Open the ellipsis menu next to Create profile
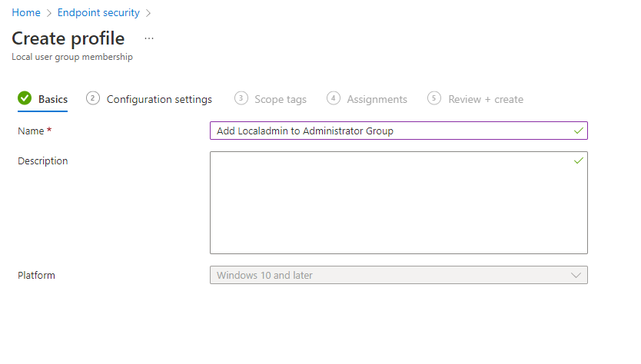Image resolution: width=641 pixels, height=364 pixels. pos(149,38)
